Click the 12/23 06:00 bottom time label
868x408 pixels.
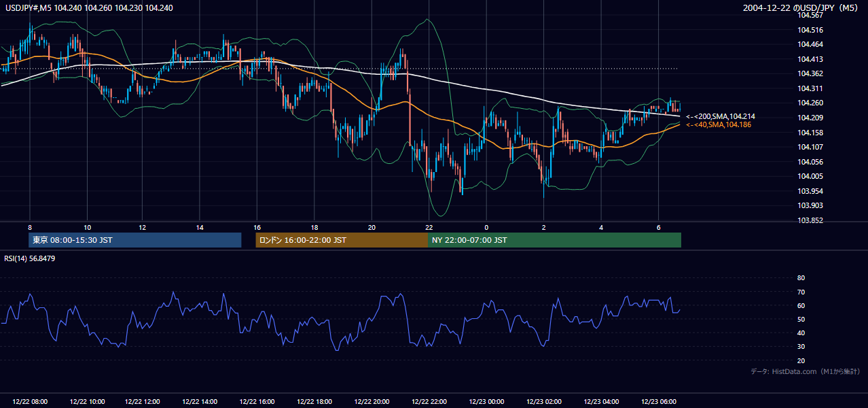(658, 401)
